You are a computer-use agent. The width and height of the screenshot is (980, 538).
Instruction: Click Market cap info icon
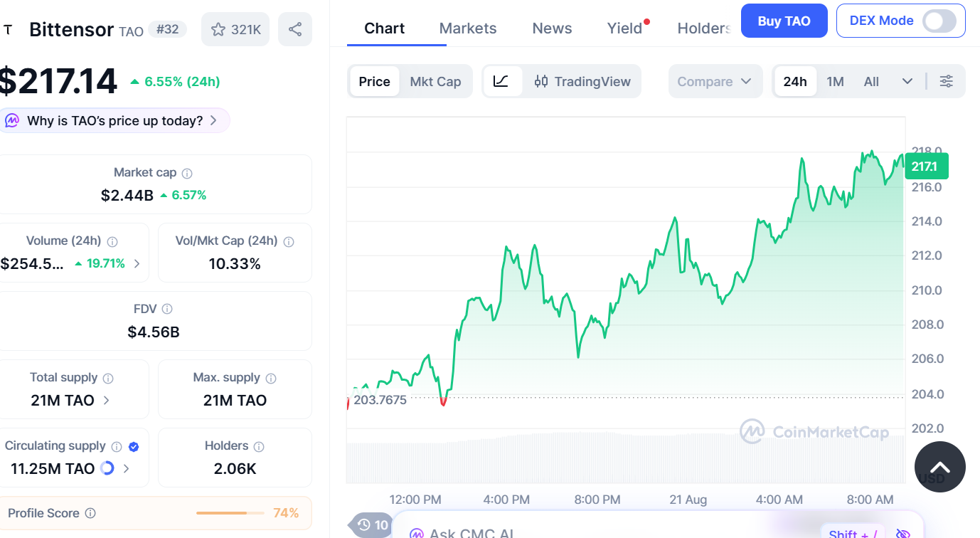click(187, 173)
